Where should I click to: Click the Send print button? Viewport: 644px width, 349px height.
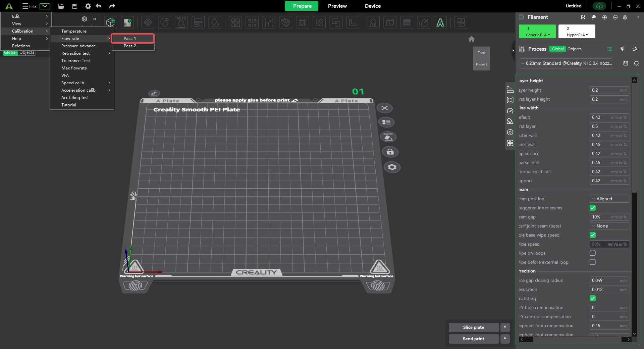[473, 339]
